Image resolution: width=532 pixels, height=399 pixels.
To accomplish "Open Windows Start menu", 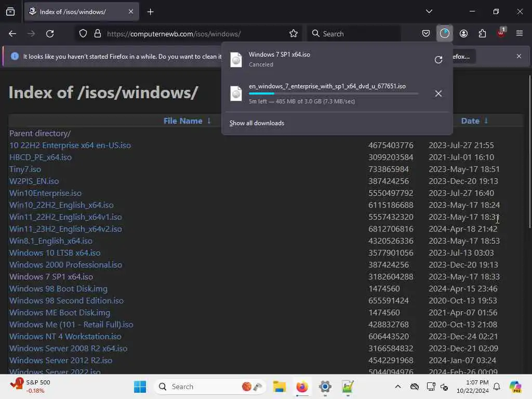I will tap(140, 387).
